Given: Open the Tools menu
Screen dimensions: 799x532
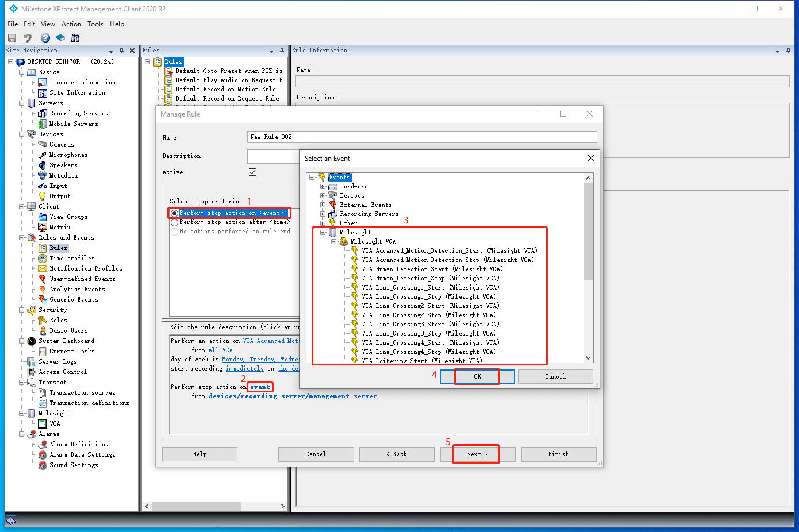Looking at the screenshot, I should pos(95,24).
